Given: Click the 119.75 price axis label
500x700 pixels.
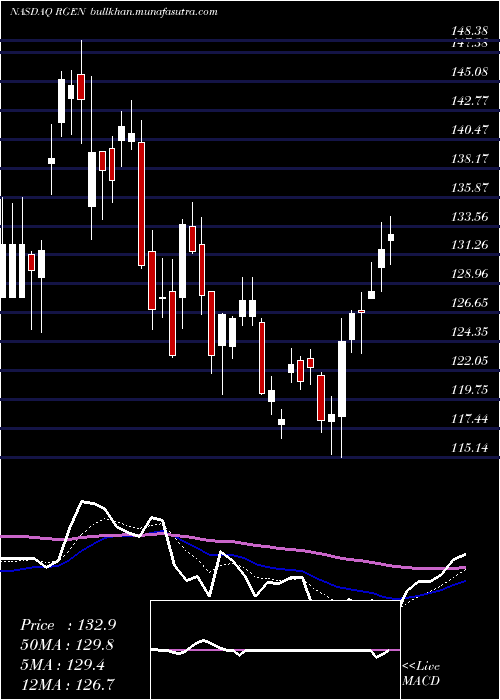Looking at the screenshot, I should pos(469,390).
